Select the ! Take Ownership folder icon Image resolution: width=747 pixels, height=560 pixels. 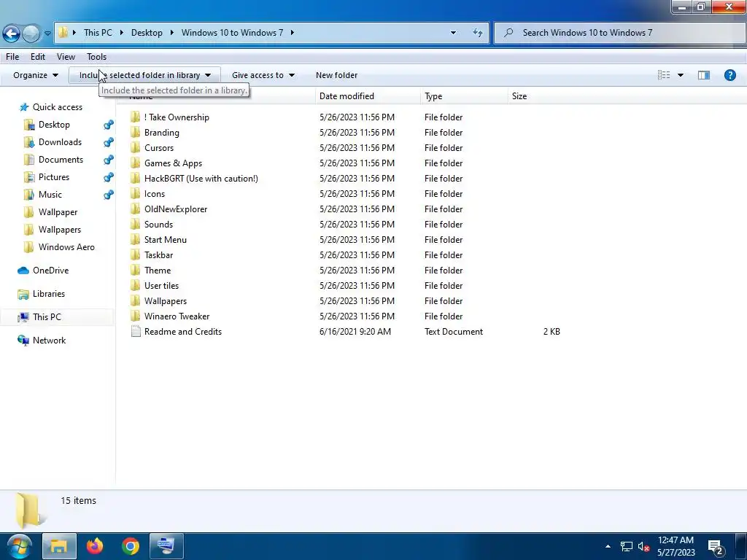(135, 117)
